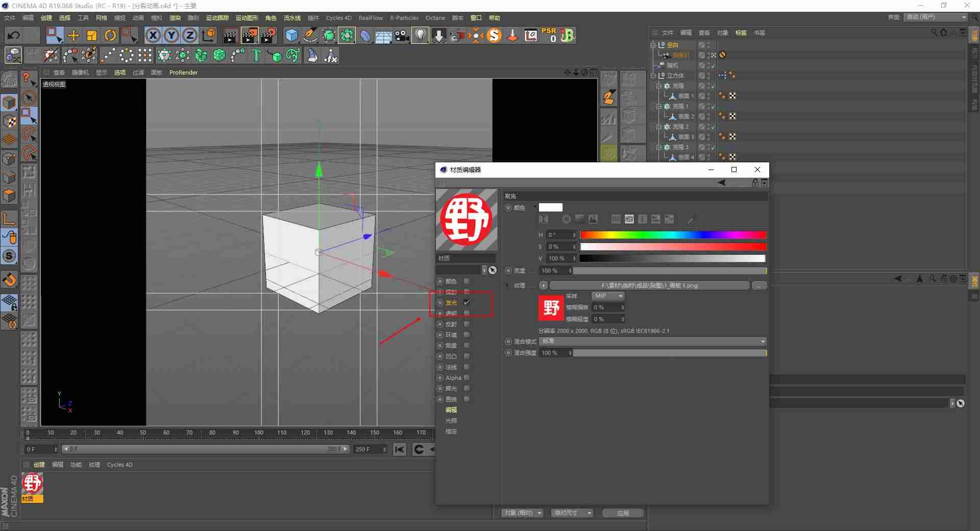Toggle the Y axis lock
The height and width of the screenshot is (531, 980).
tap(171, 35)
